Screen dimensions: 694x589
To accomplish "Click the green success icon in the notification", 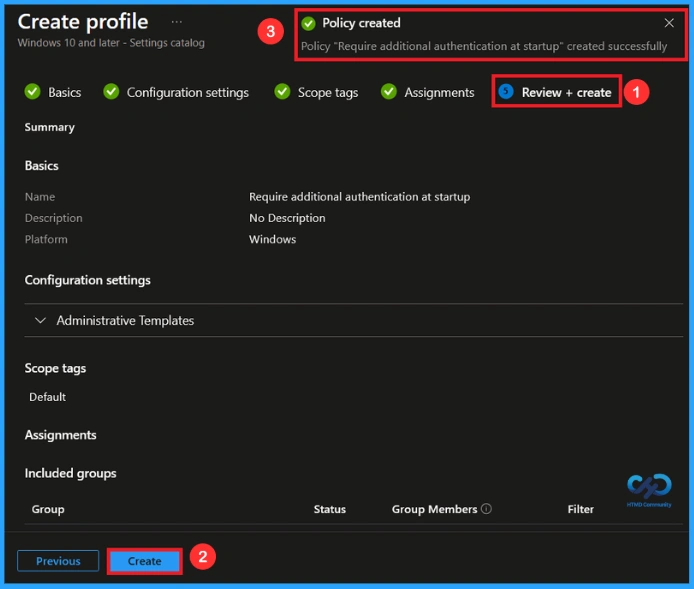I will 308,23.
